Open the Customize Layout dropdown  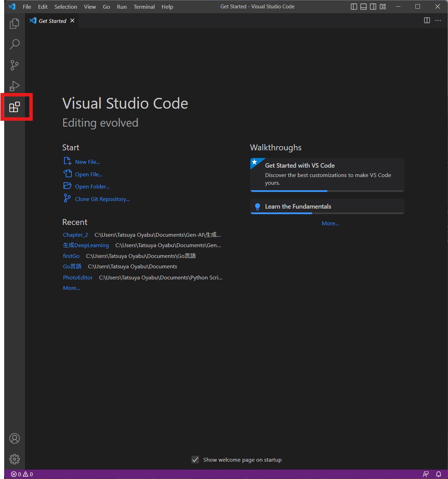click(x=383, y=7)
